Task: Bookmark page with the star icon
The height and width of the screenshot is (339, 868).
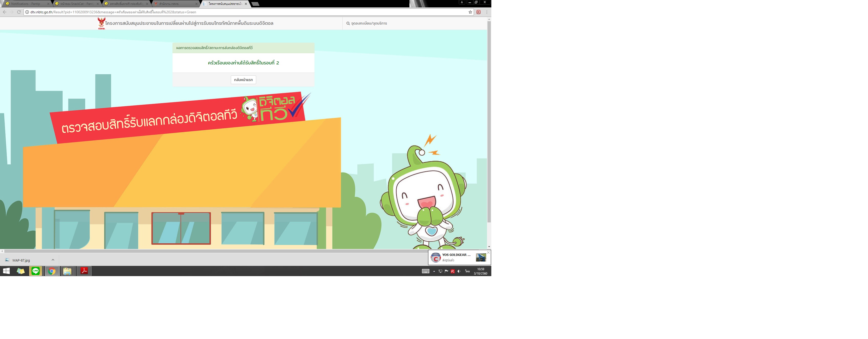Action: (x=470, y=12)
